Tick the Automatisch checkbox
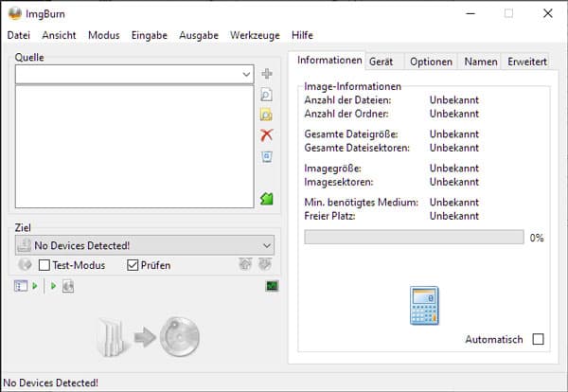The image size is (568, 392). (x=539, y=340)
